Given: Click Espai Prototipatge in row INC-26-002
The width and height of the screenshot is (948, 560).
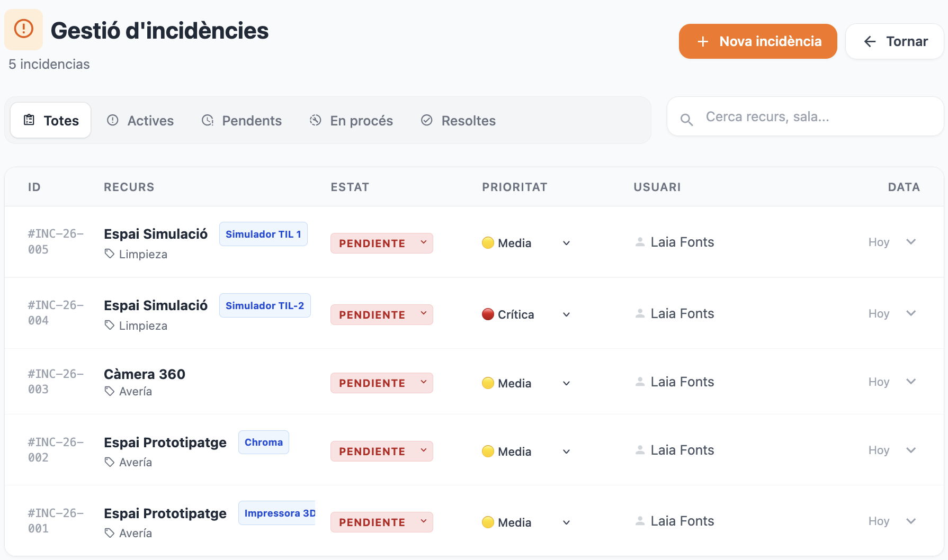Looking at the screenshot, I should pos(165,442).
